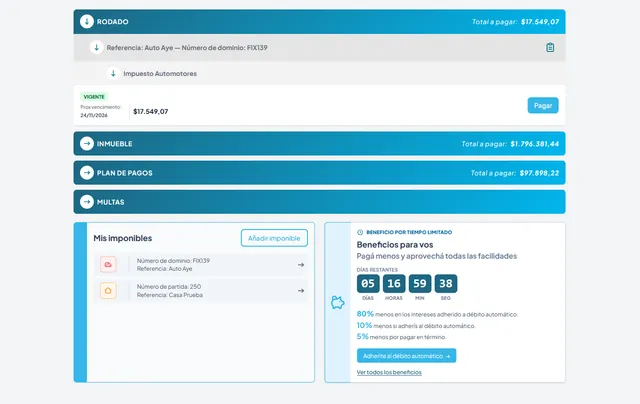Click INMUEBLE total $1.796.381,44
Screen dimensions: 640x404
point(534,144)
